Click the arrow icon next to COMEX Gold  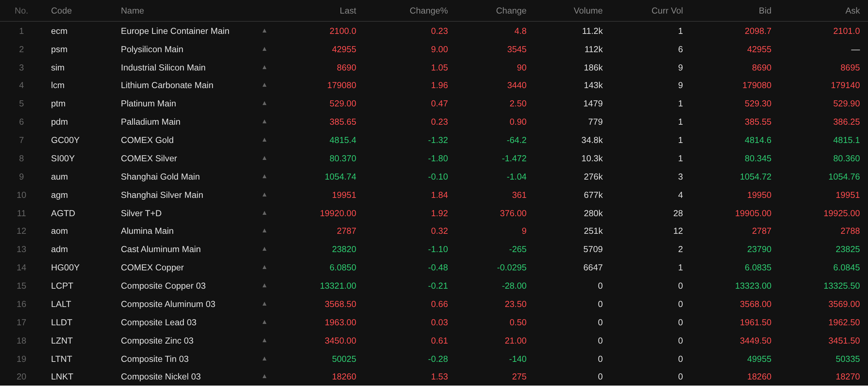[264, 140]
